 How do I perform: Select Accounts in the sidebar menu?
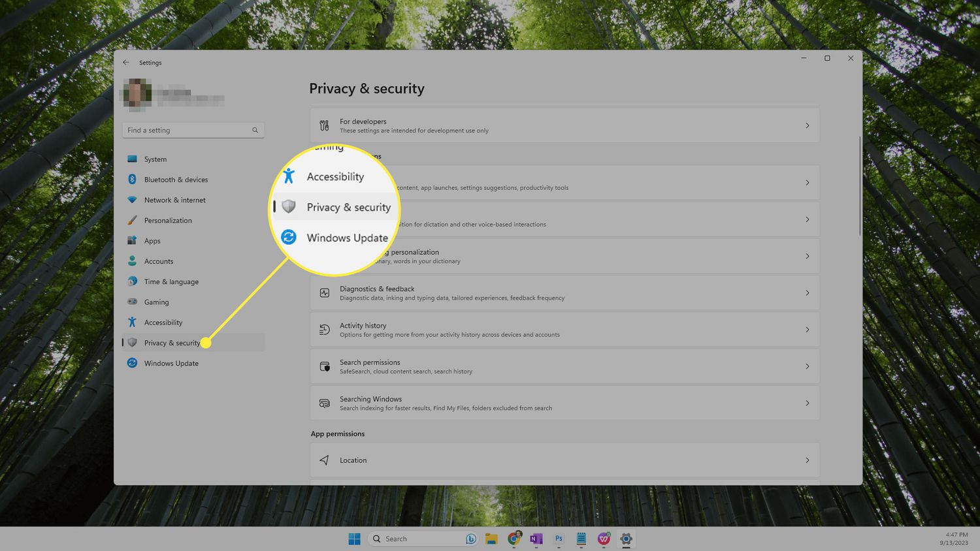[159, 261]
